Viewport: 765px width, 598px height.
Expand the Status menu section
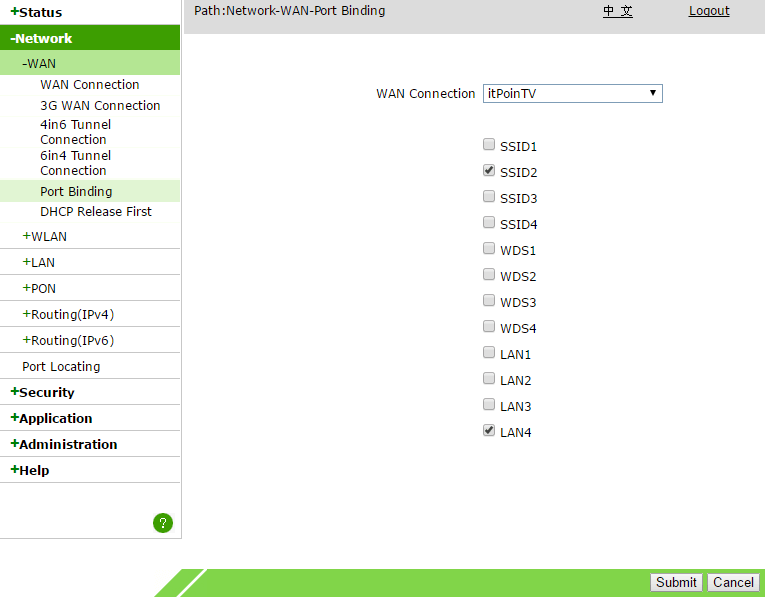coord(90,12)
